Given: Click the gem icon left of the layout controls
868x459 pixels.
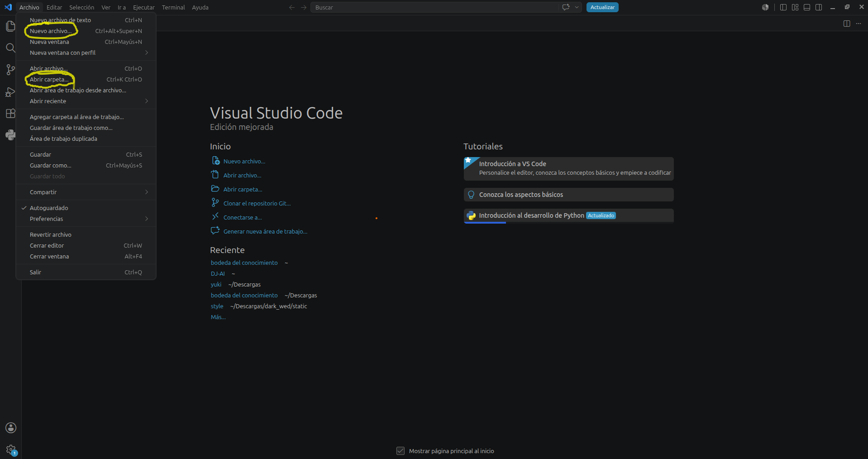Looking at the screenshot, I should (x=765, y=7).
